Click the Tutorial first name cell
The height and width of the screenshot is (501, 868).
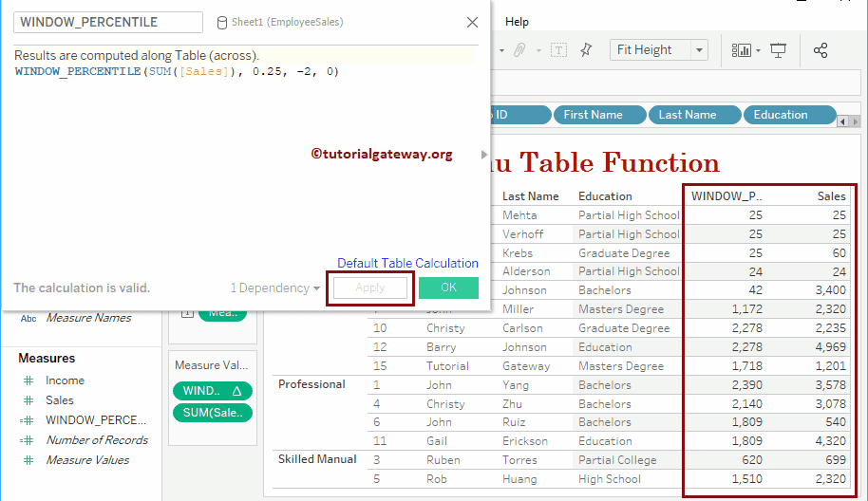click(447, 366)
